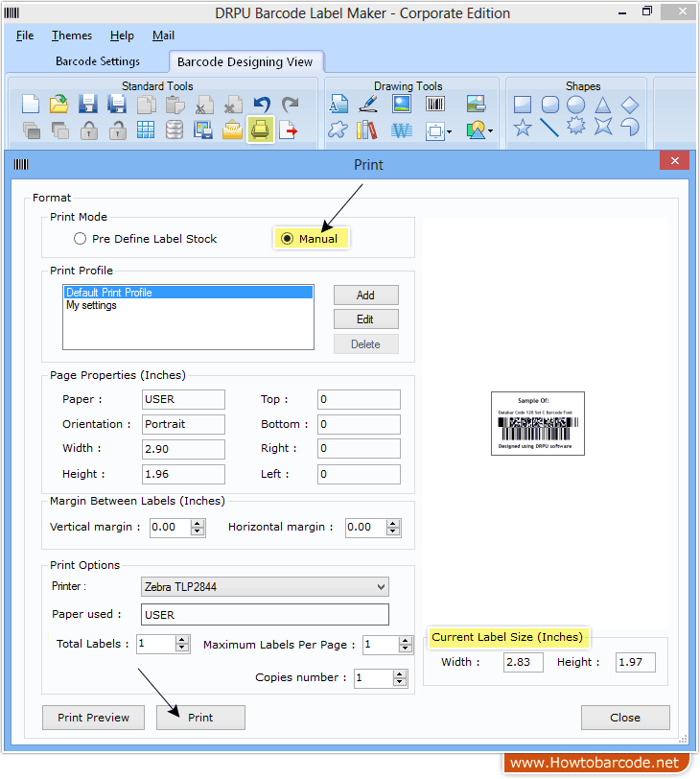Select the diagonal line shape tool

(x=549, y=128)
